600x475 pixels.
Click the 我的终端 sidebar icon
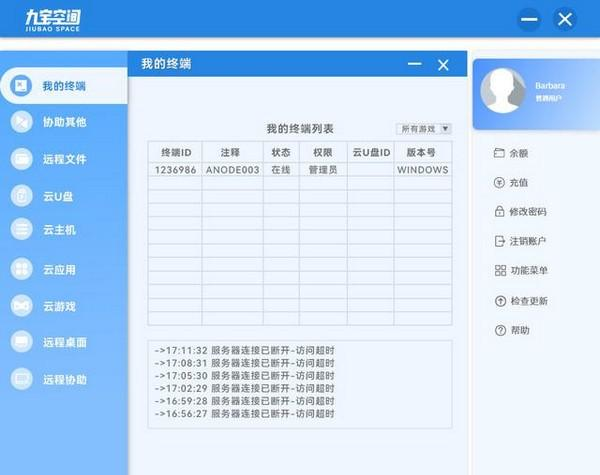[x=21, y=86]
